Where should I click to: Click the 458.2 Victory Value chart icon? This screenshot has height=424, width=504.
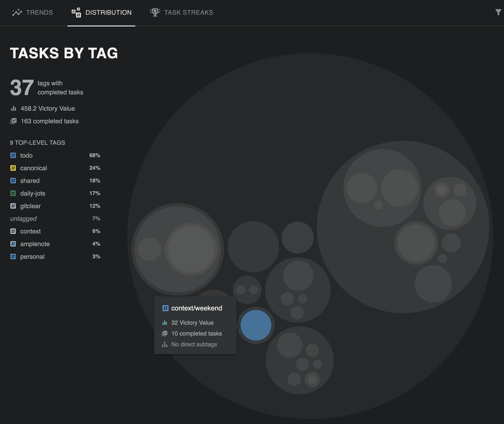coord(14,108)
